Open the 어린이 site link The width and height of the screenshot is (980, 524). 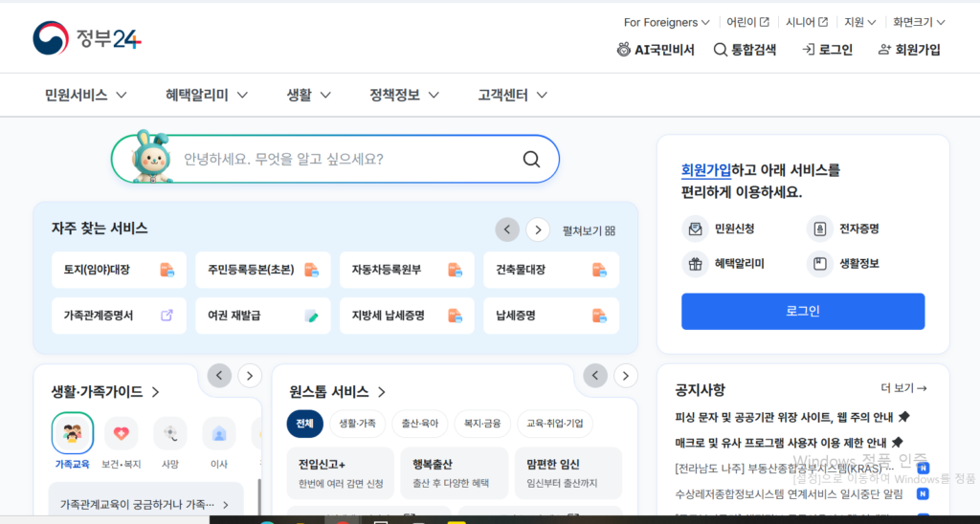tap(747, 23)
